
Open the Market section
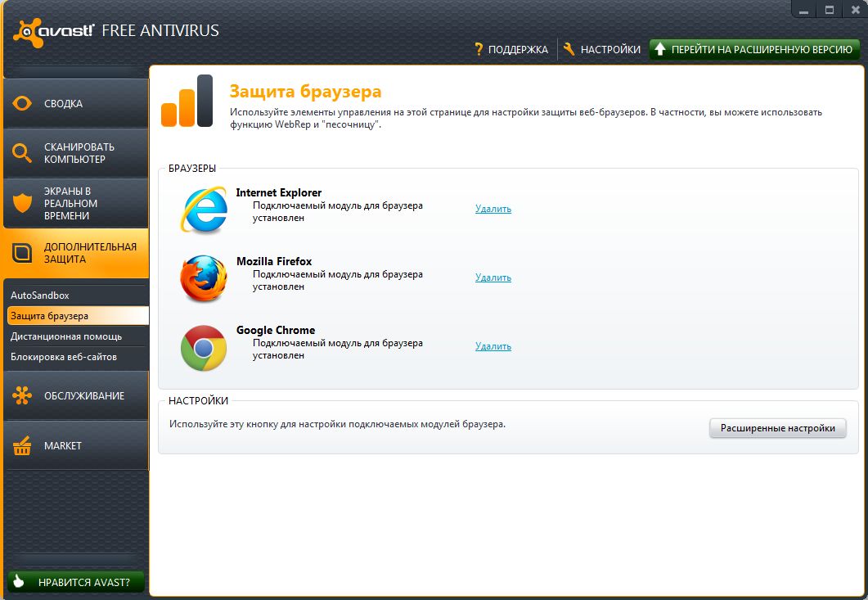(x=76, y=445)
